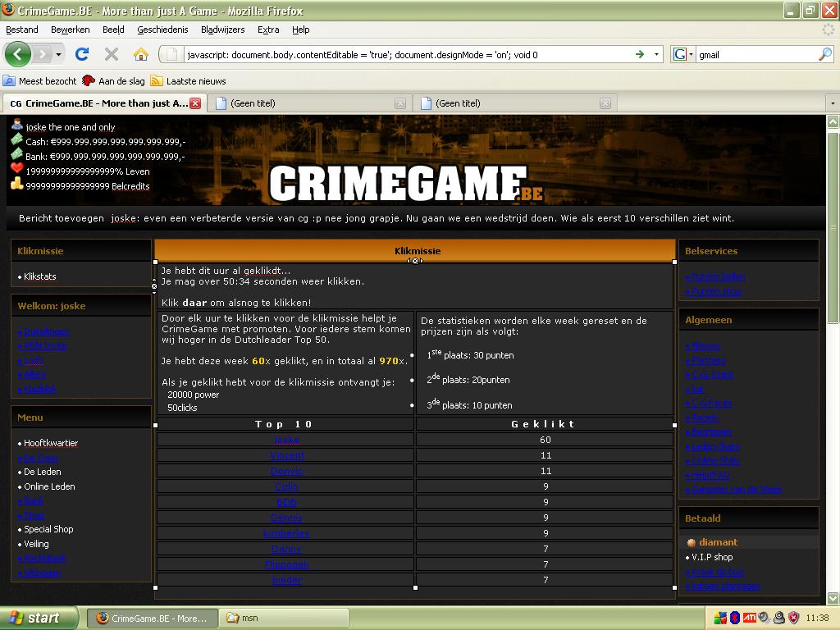The height and width of the screenshot is (630, 840).
Task: Open the msn folder taskbar button
Action: click(x=284, y=619)
